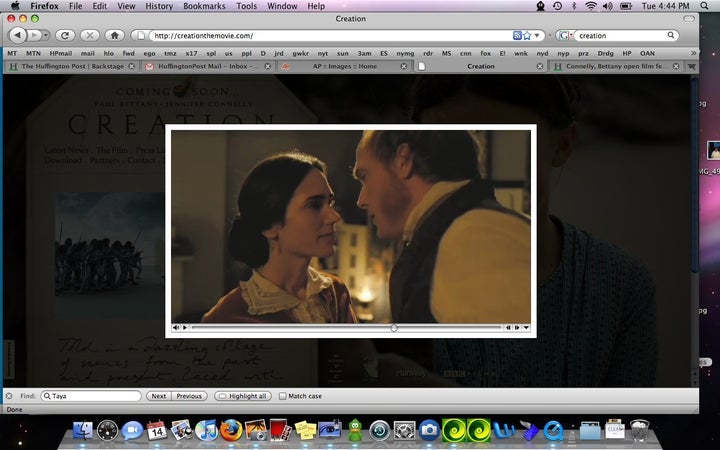This screenshot has width=720, height=450.
Task: Click the Google search field with creation
Action: pos(620,35)
